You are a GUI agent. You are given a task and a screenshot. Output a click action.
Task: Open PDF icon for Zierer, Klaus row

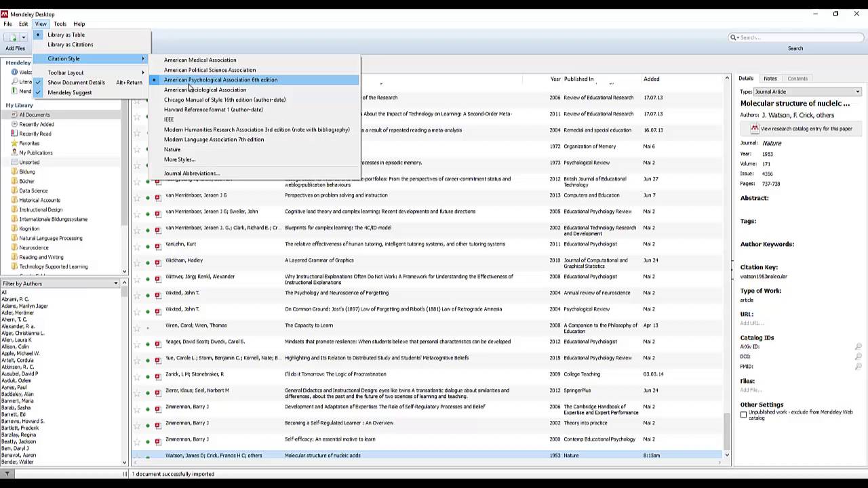pyautogui.click(x=158, y=393)
